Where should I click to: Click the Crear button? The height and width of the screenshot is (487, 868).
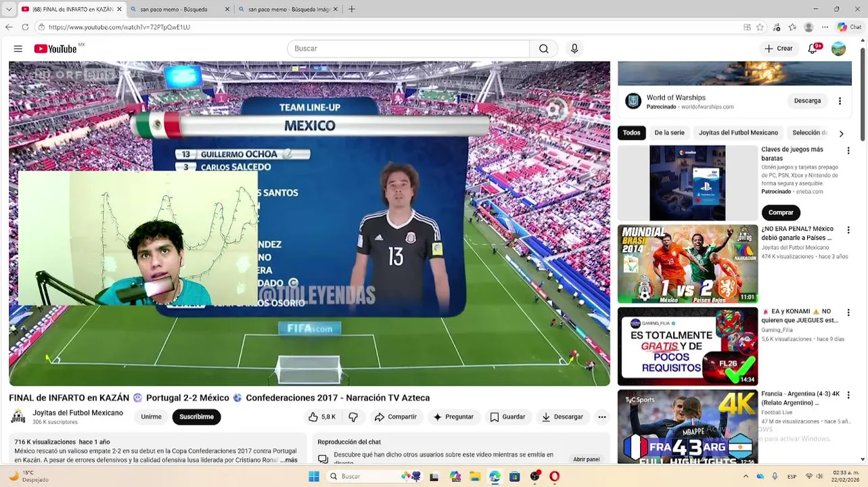(779, 49)
